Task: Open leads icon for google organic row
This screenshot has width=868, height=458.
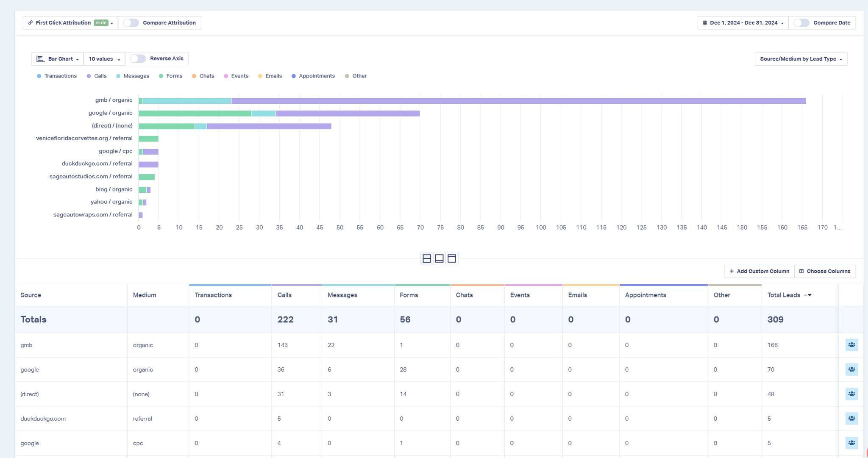Action: [x=851, y=369]
